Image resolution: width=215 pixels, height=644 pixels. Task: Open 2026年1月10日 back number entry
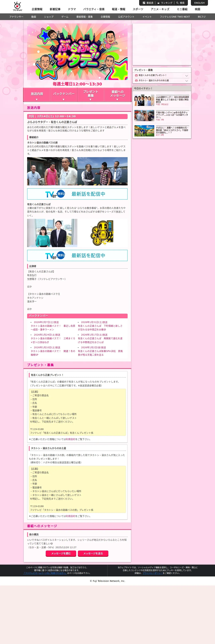(53, 351)
